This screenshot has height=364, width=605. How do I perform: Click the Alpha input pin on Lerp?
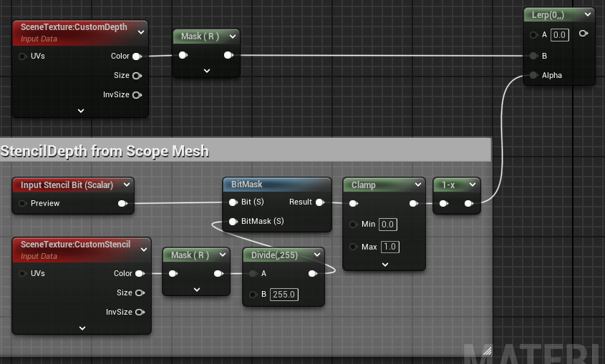tap(533, 75)
